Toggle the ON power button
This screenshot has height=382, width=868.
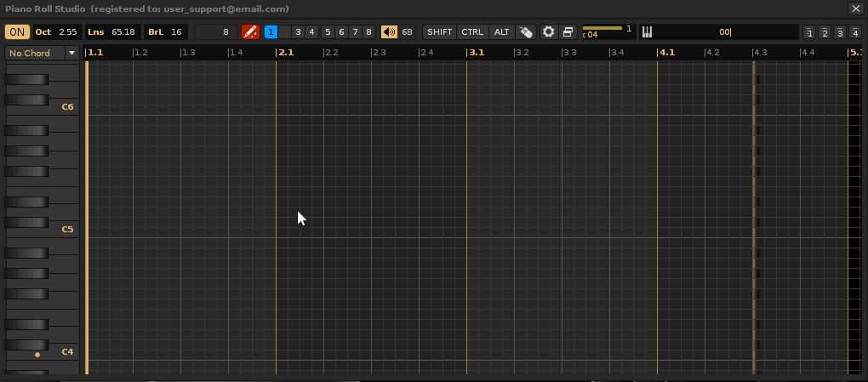[16, 32]
